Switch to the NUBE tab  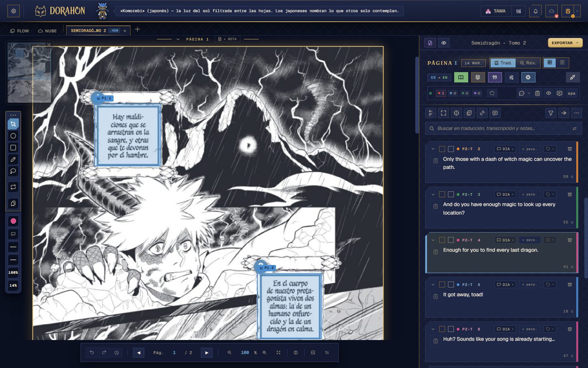pyautogui.click(x=47, y=31)
